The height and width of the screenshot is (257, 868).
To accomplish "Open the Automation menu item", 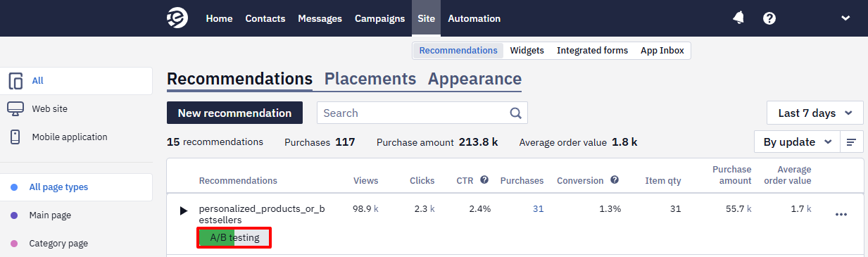I will 474,18.
